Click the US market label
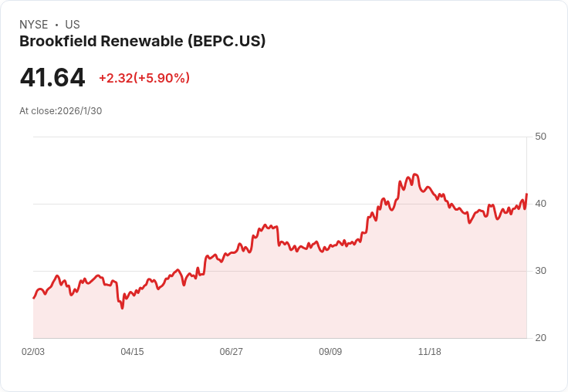 [73, 25]
